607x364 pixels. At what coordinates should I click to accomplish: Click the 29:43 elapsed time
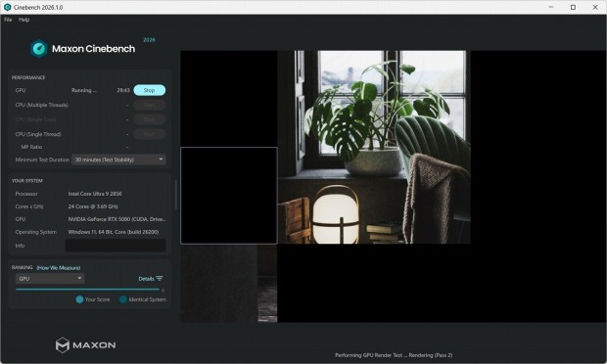123,90
